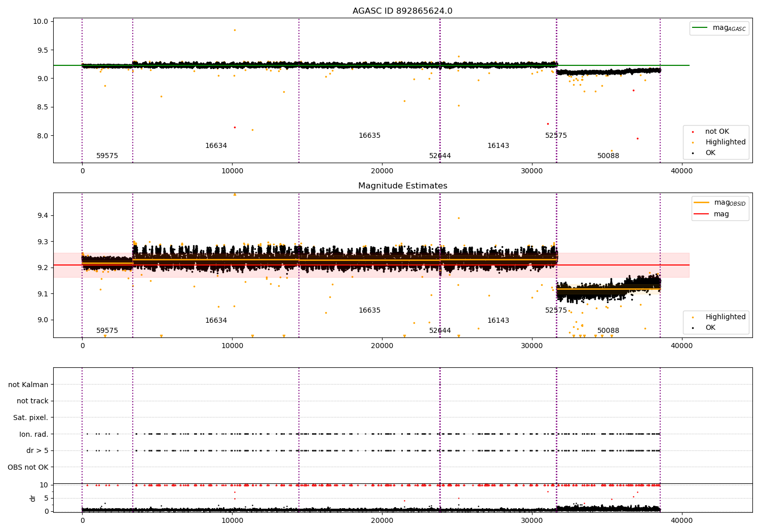Click the 'Sat. pixel.' row label
The height and width of the screenshot is (532, 760).
(31, 418)
